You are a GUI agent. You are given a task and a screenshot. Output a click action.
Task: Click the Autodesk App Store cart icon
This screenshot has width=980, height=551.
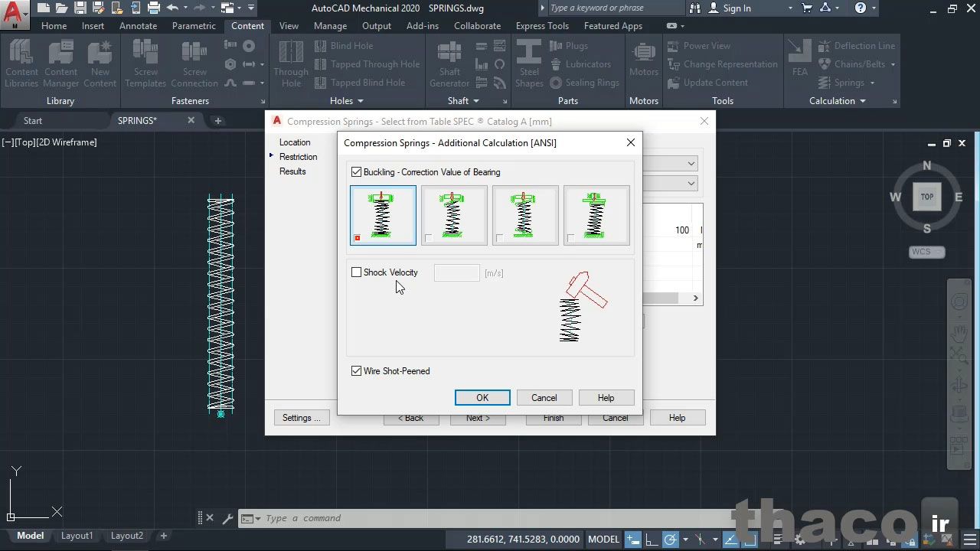point(807,8)
